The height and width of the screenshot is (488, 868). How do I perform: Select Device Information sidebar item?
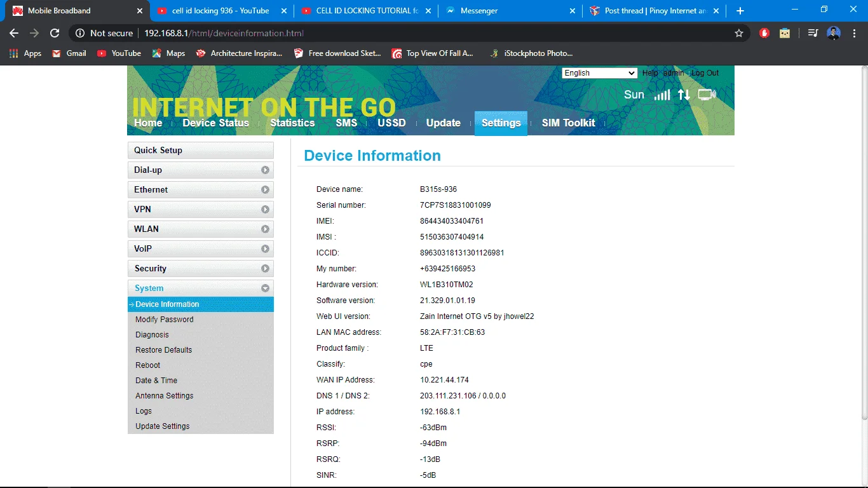(x=201, y=304)
